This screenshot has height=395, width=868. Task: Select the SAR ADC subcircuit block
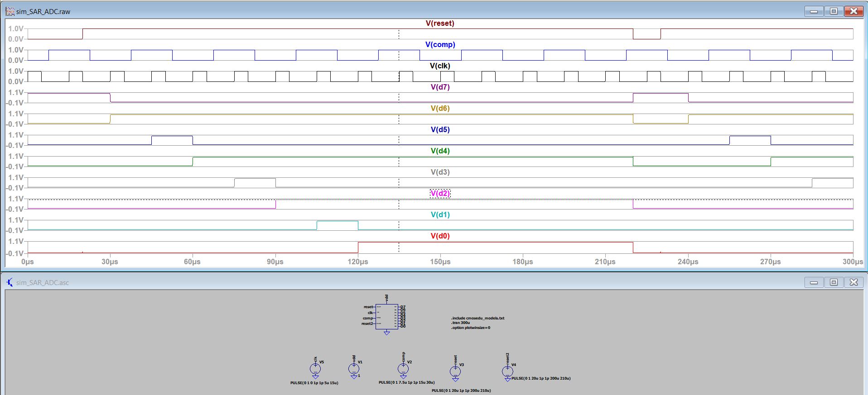pyautogui.click(x=386, y=317)
